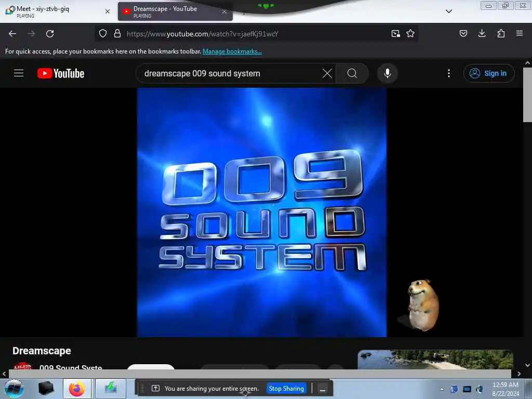
Task: Click the scroll up arrow on vertical scrollbar
Action: 527,63
